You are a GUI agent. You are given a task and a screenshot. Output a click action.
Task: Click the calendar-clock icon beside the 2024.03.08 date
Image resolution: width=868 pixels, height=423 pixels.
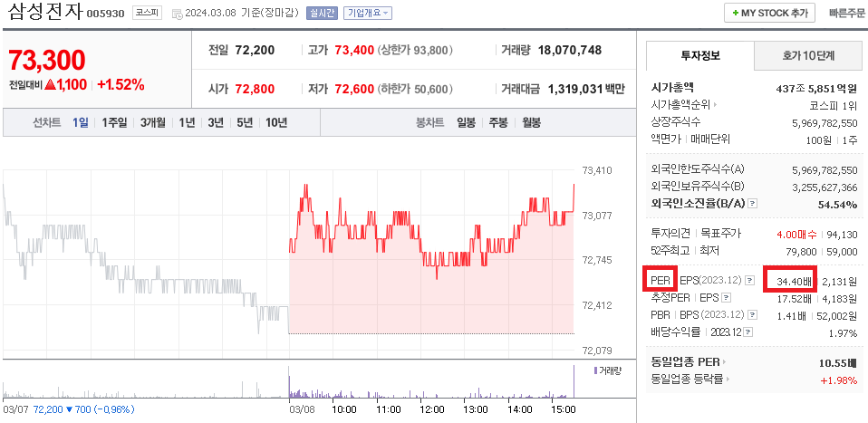[x=178, y=14]
